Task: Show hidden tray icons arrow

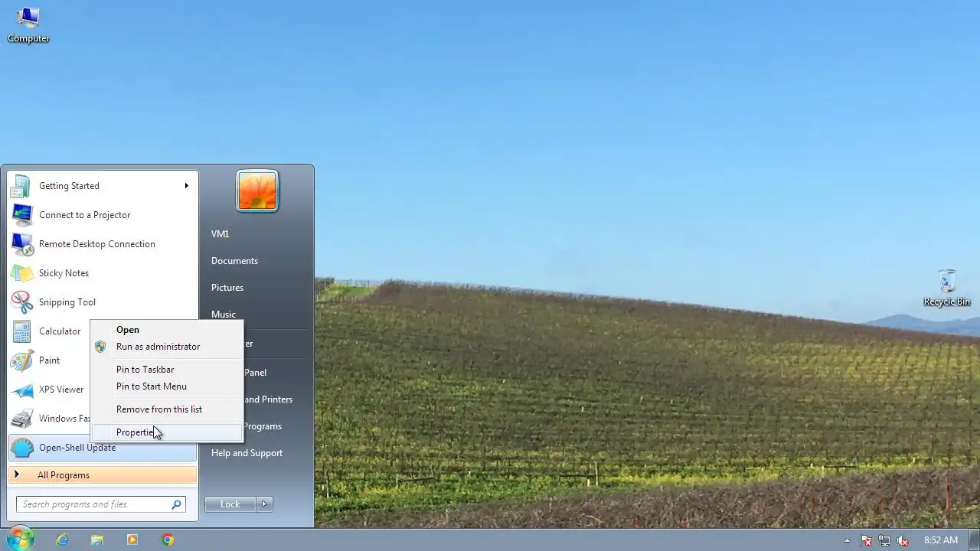Action: [x=847, y=540]
